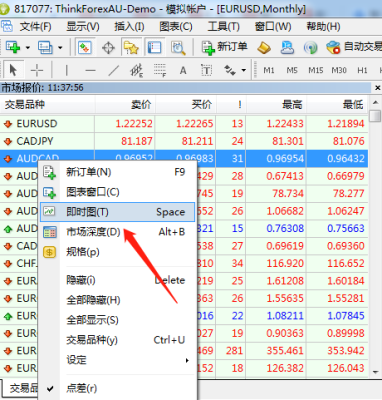Select the text label T tool

coord(206,70)
